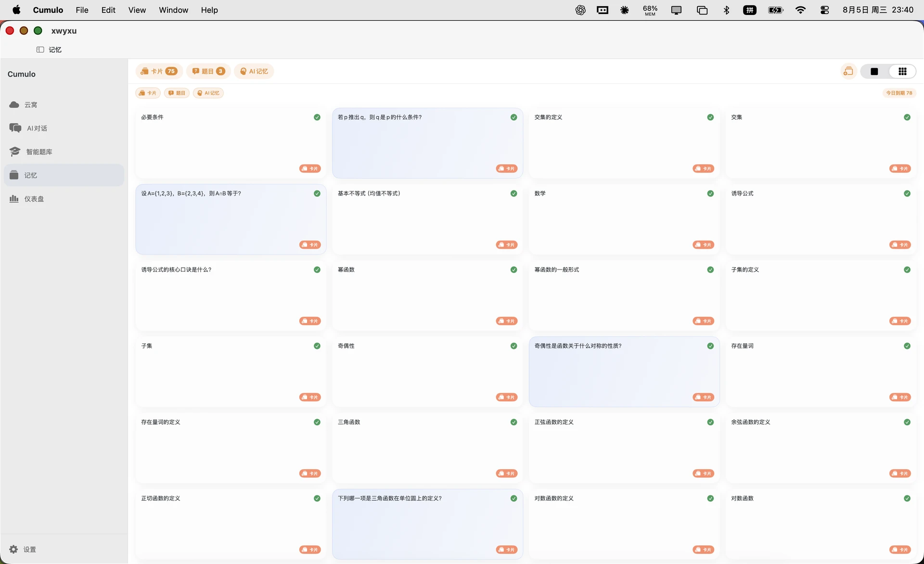924x564 pixels.
Task: Click 卡片 tag on 必要条件 card
Action: click(310, 168)
